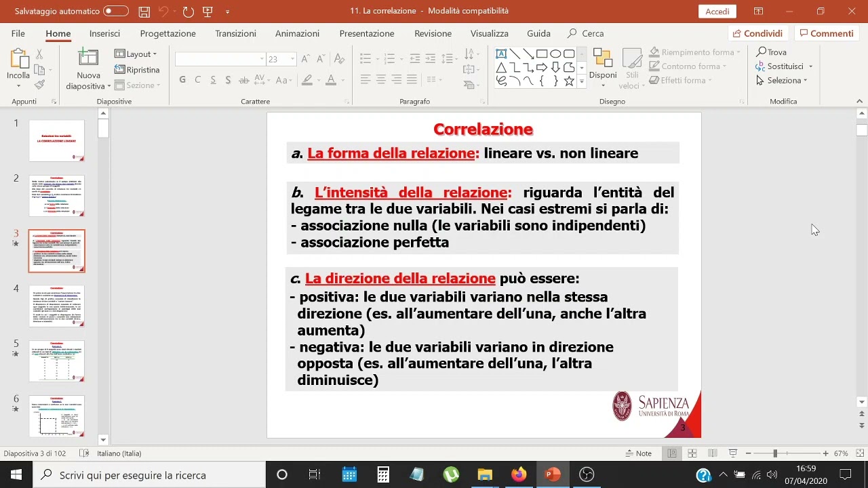Viewport: 868px width, 488px height.
Task: Open the Seleziona dropdown
Action: pyautogui.click(x=783, y=80)
